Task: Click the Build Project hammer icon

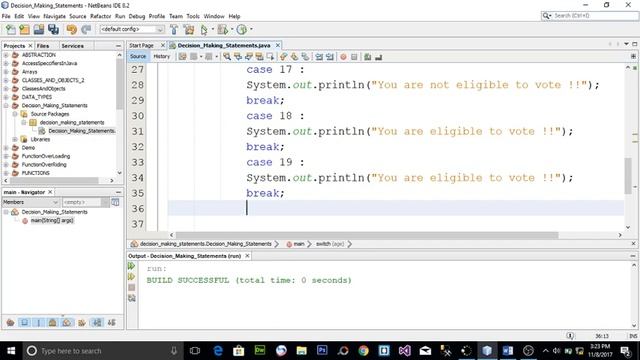Action: click(174, 29)
